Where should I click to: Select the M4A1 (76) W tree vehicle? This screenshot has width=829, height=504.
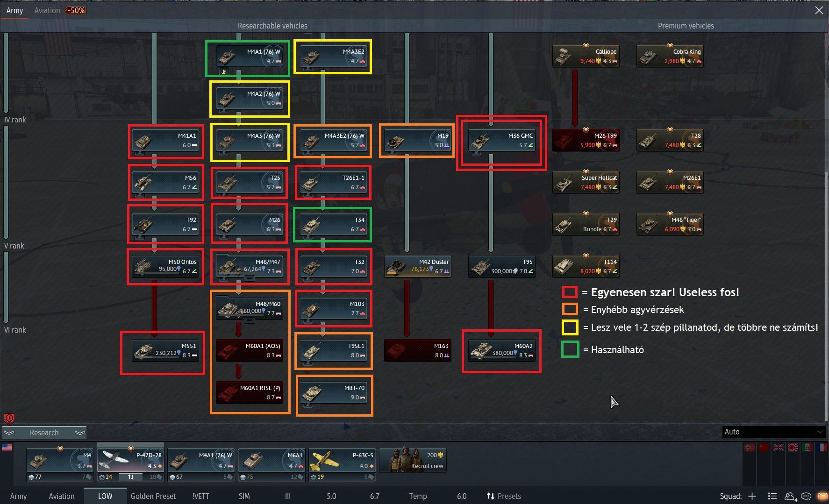[x=250, y=57]
